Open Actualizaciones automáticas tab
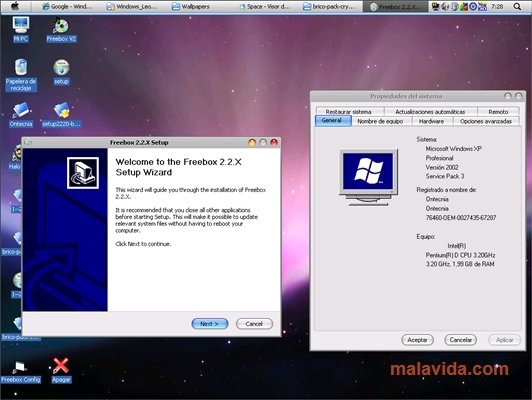 click(430, 111)
